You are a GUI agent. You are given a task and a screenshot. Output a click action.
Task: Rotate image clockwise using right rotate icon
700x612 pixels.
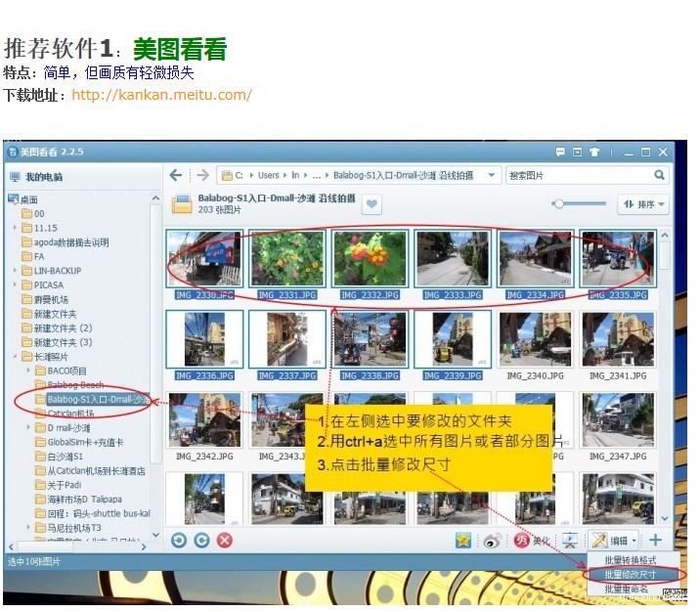tap(201, 540)
